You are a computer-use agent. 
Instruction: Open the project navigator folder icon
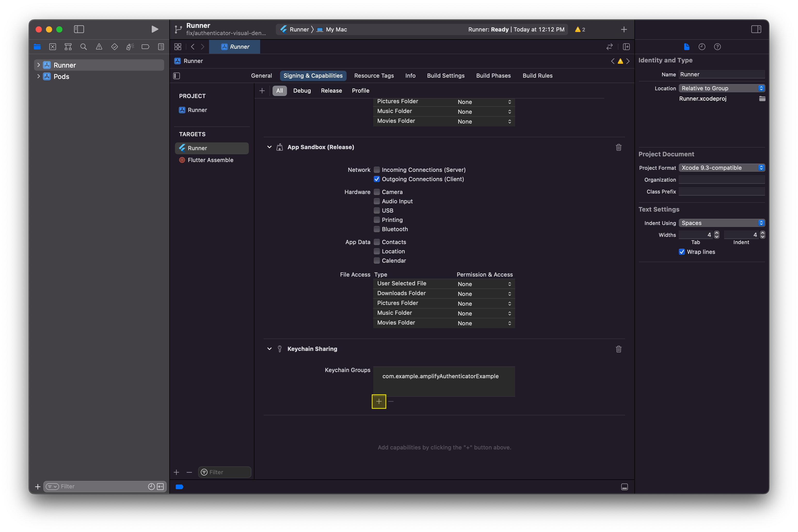(x=37, y=47)
